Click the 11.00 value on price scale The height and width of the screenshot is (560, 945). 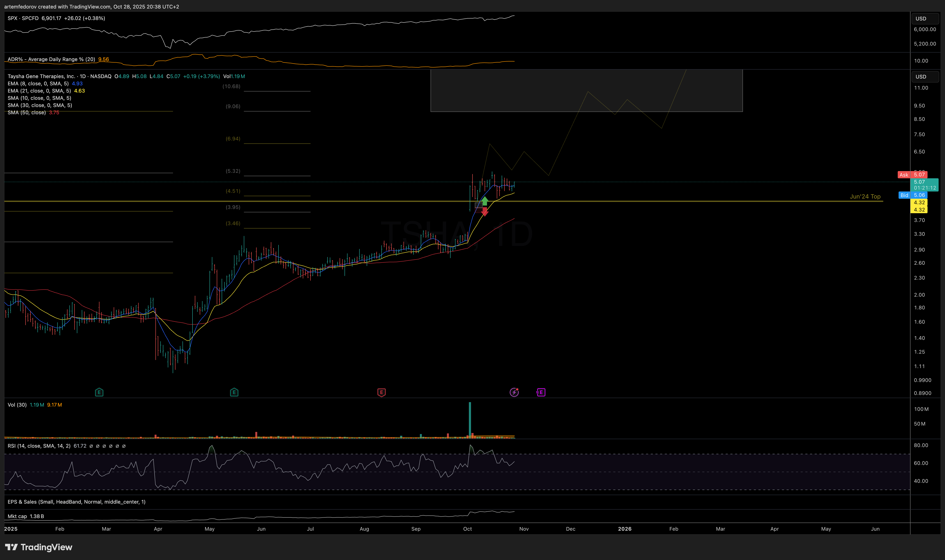coord(921,88)
